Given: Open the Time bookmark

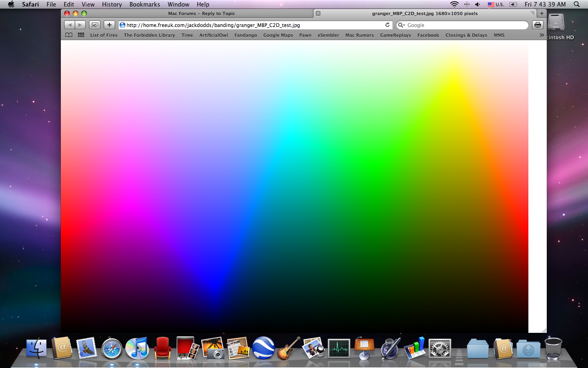Looking at the screenshot, I should 187,35.
